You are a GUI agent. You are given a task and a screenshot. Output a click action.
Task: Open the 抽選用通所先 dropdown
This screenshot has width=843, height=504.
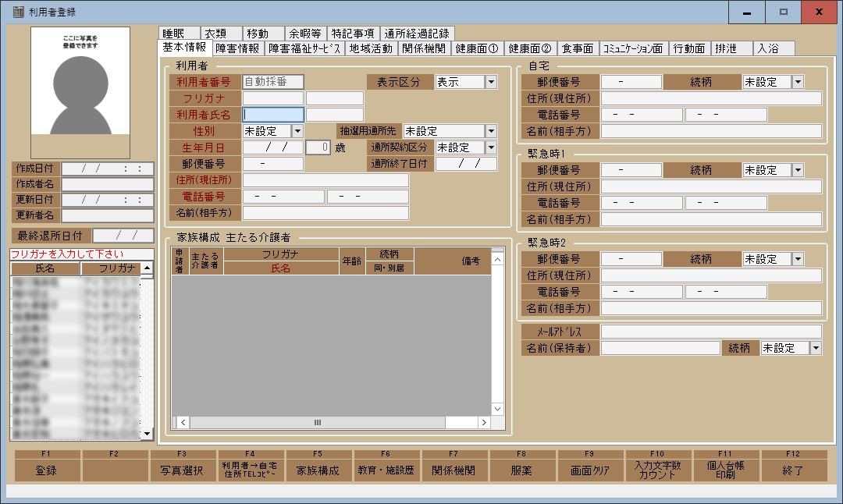pyautogui.click(x=491, y=131)
